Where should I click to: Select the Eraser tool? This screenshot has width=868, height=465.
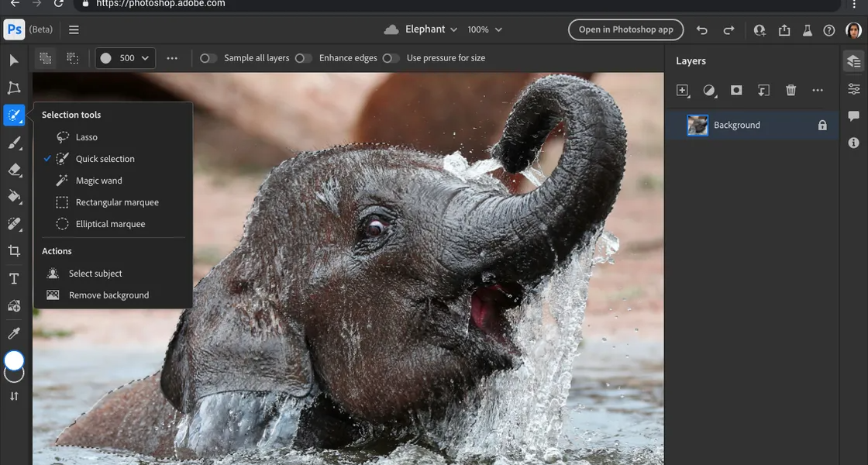point(13,170)
